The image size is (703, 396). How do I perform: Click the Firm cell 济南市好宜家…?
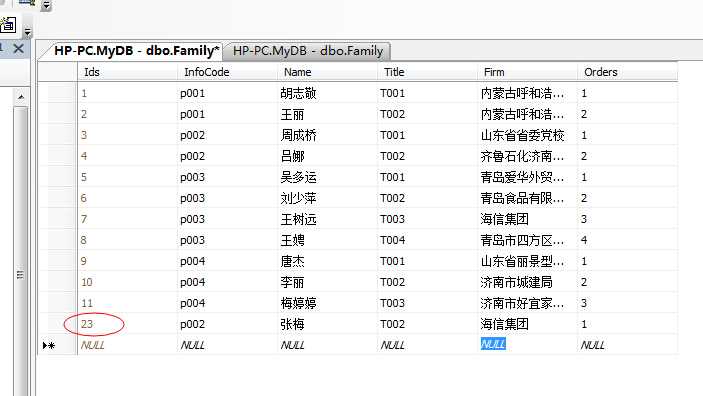527,303
